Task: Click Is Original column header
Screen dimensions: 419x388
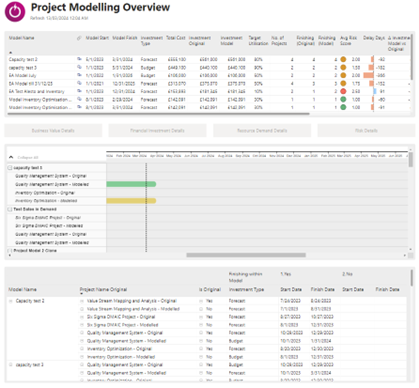Action: click(210, 289)
